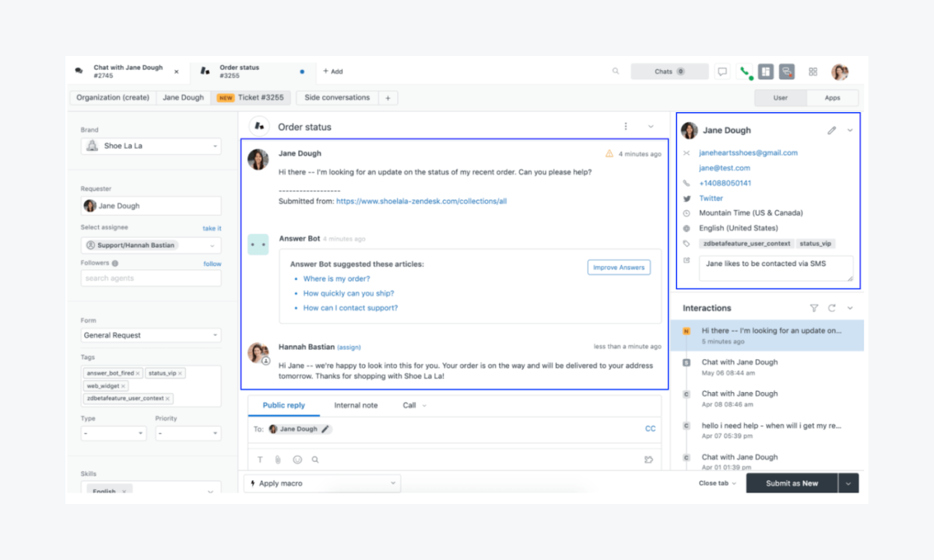Click the attachment paperclip icon

click(278, 460)
